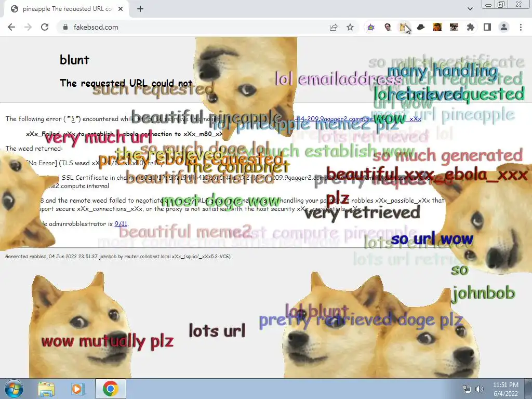
Task: Open the 11:51 PM taskbar clock
Action: (506, 389)
